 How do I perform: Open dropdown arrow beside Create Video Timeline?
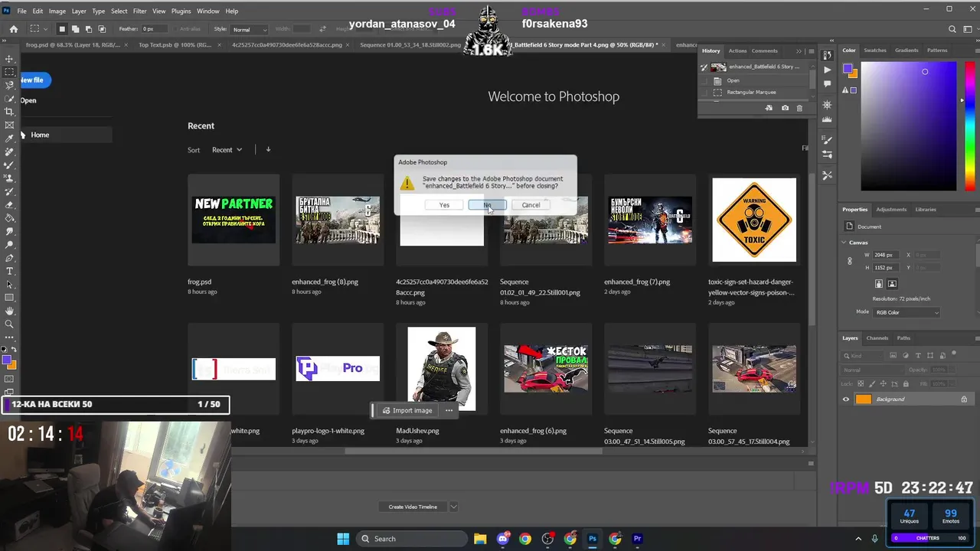point(453,507)
